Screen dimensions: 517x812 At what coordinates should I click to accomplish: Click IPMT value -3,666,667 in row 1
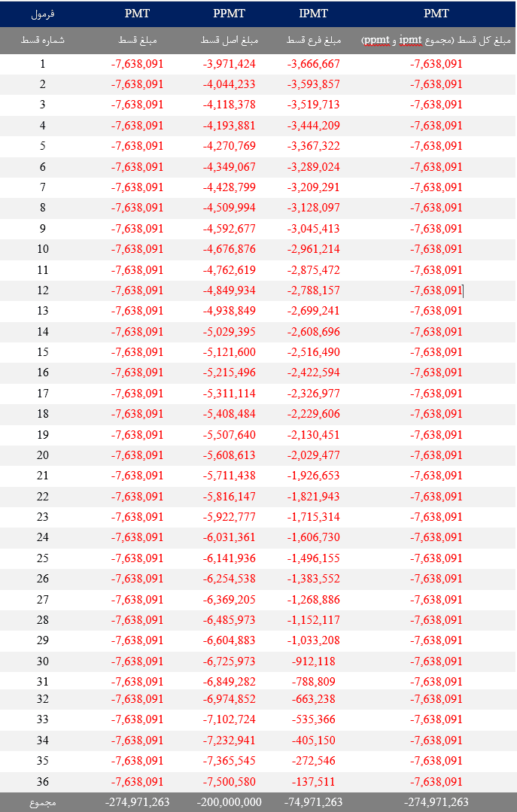[313, 64]
